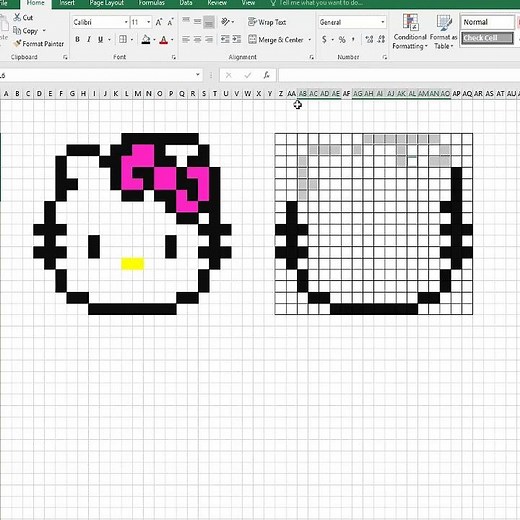Expand the Copy options arrow

44,31
